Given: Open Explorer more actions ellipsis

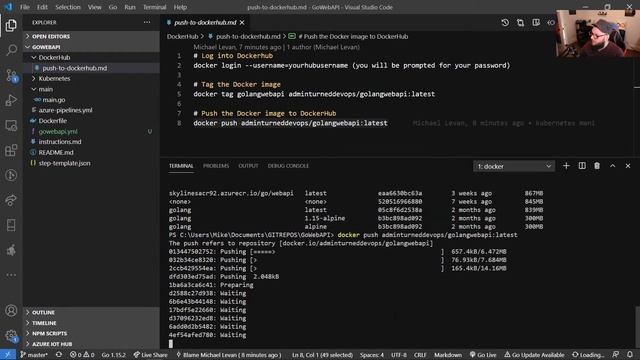Looking at the screenshot, I should 147,22.
